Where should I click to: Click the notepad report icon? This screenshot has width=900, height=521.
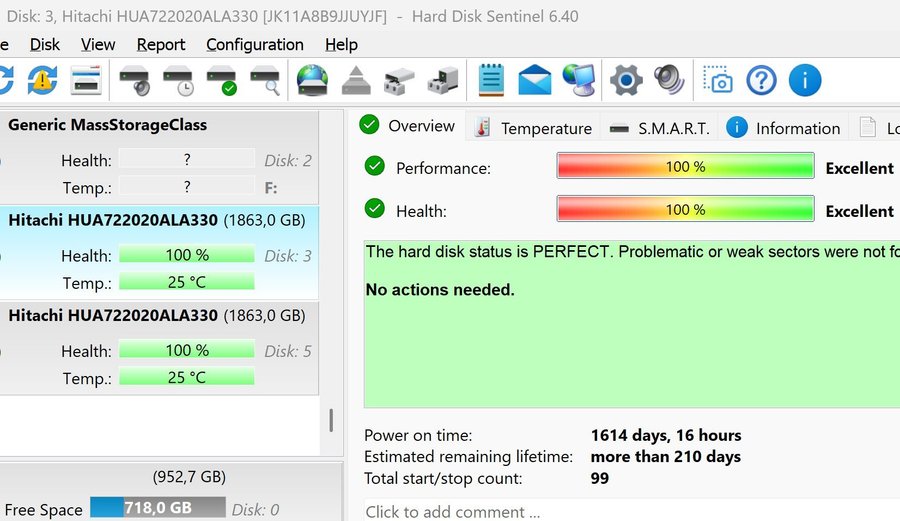pyautogui.click(x=491, y=80)
